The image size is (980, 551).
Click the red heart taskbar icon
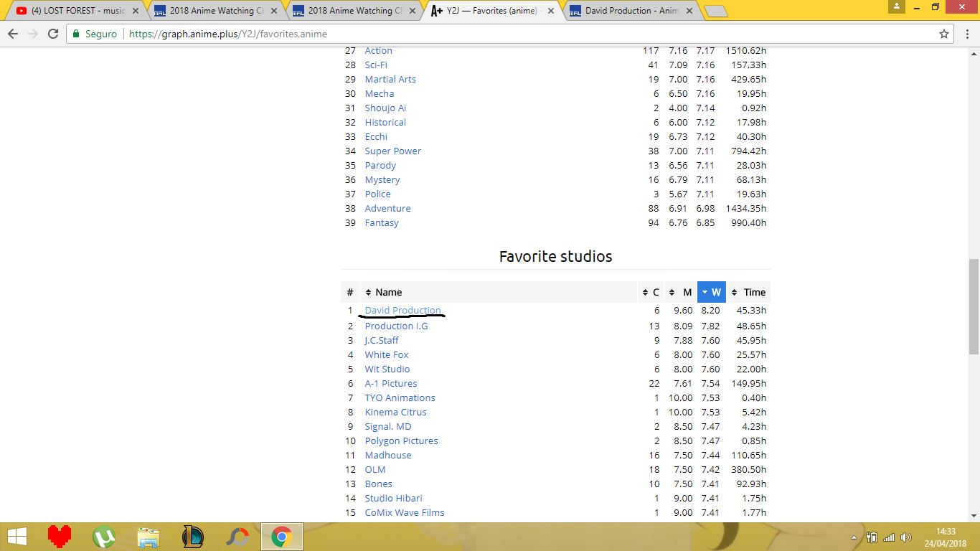click(60, 536)
